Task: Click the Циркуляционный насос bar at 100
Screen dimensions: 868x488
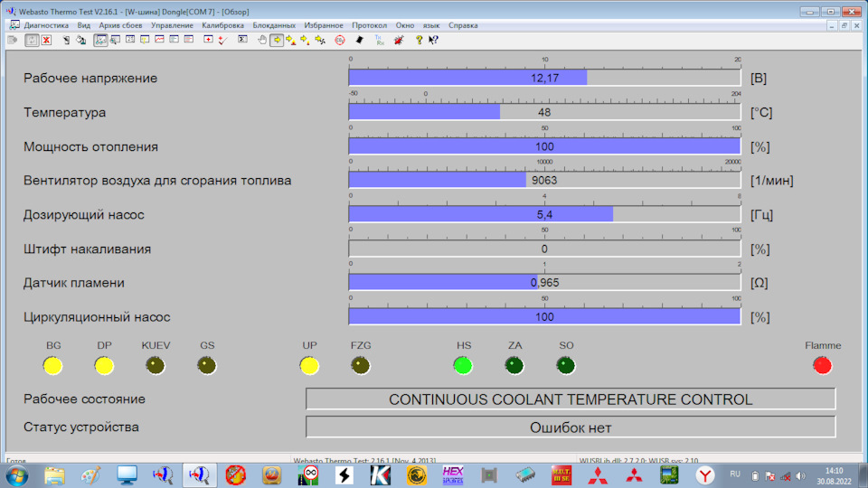Action: coord(544,317)
